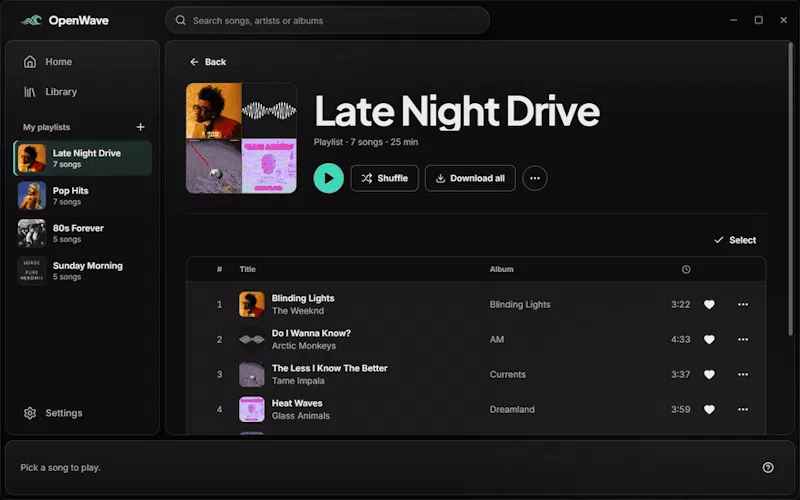This screenshot has width=800, height=500.
Task: Open the Sunday Morning playlist
Action: pos(83,271)
